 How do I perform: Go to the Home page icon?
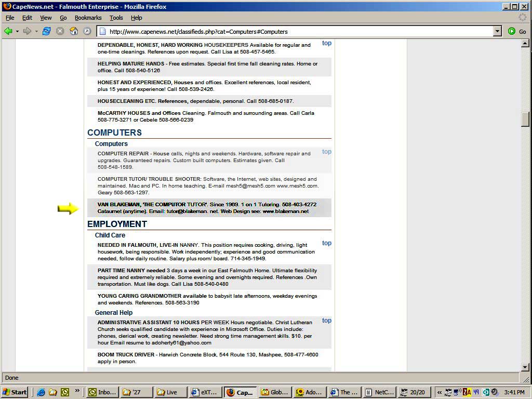coord(74,31)
